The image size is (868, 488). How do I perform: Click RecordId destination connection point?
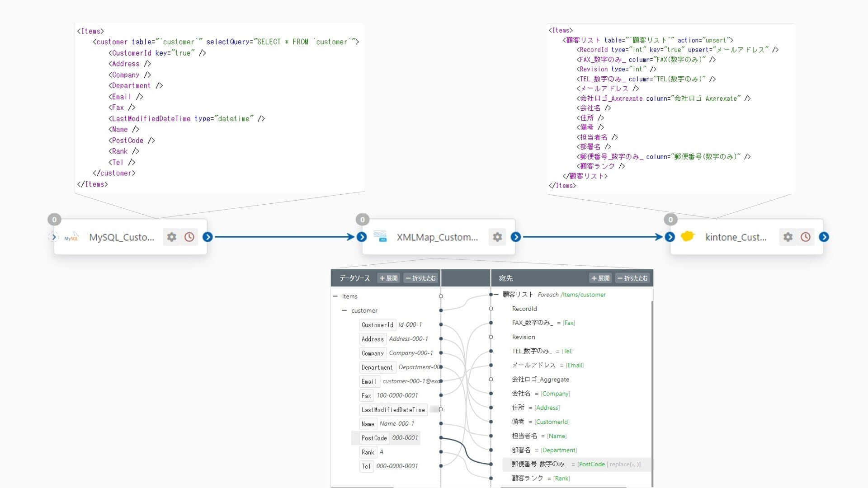[491, 309]
